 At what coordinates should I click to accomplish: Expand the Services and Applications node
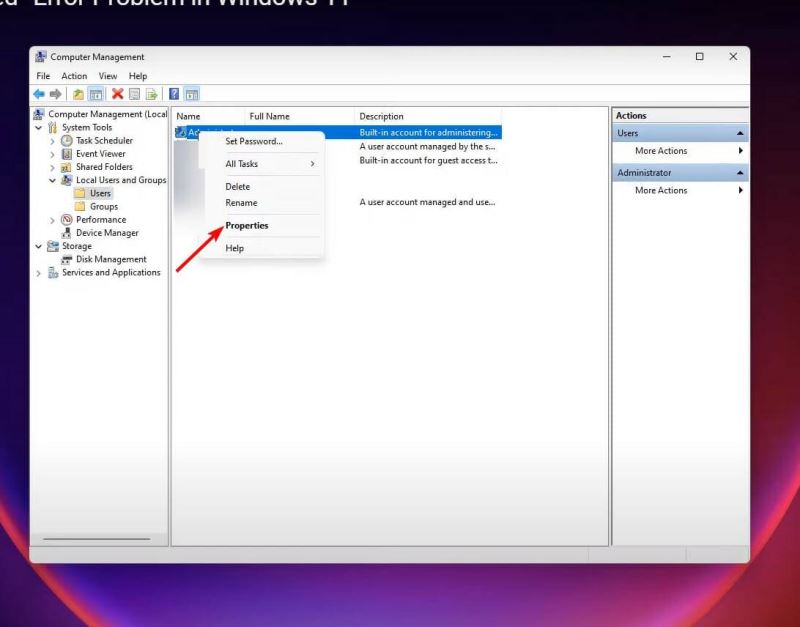(x=39, y=273)
